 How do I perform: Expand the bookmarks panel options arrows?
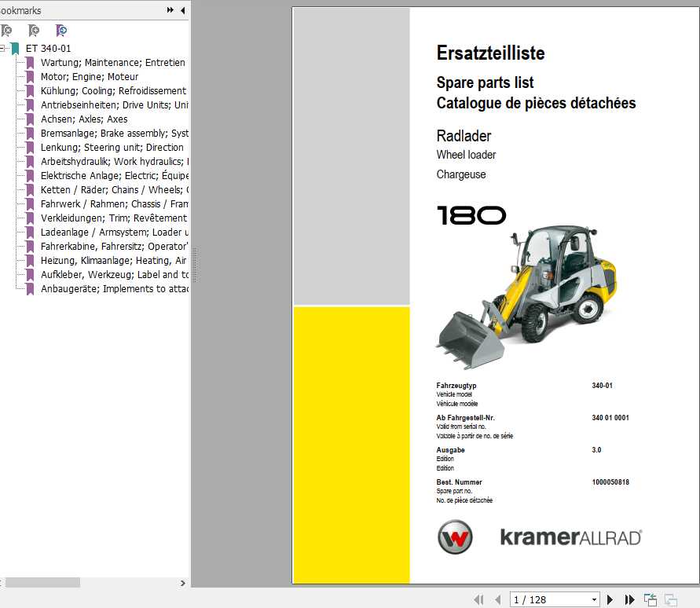tap(170, 10)
